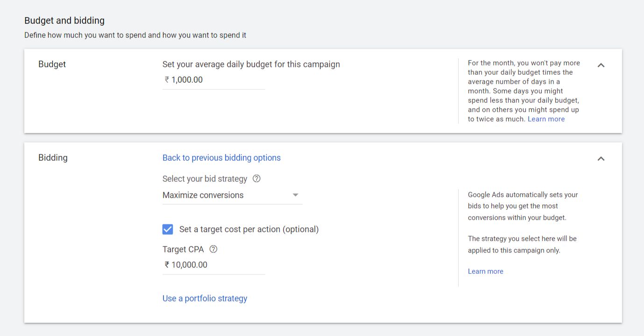
Task: Click Learn more under the bidding explanation
Action: coord(486,271)
